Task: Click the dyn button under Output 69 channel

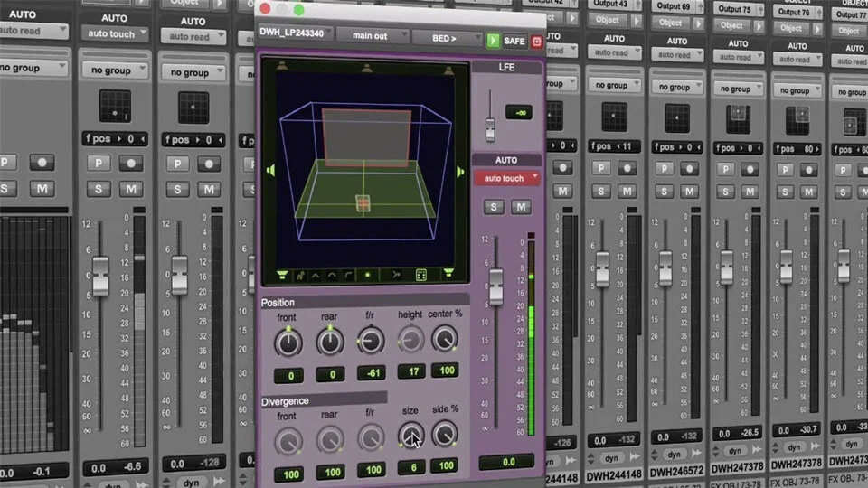Action: point(675,455)
